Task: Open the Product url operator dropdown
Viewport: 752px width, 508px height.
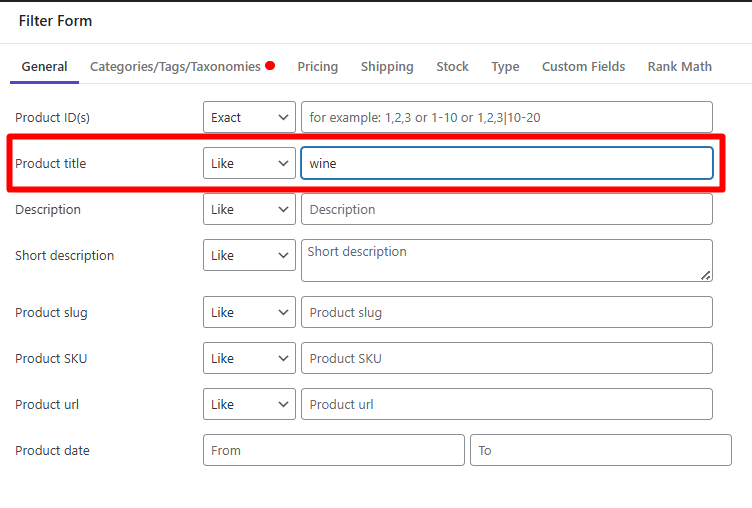Action: tap(249, 404)
